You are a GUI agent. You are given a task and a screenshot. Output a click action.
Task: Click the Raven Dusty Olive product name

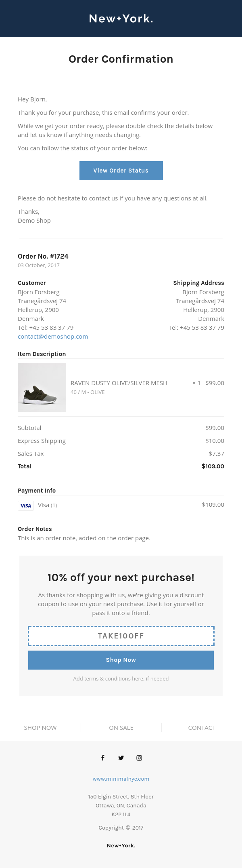[119, 383]
